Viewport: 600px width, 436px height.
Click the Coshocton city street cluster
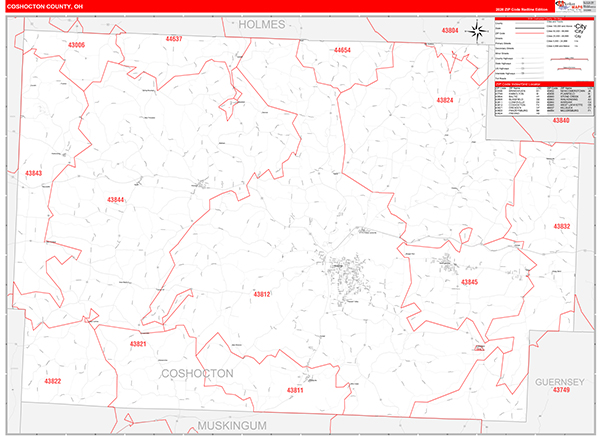(347, 278)
